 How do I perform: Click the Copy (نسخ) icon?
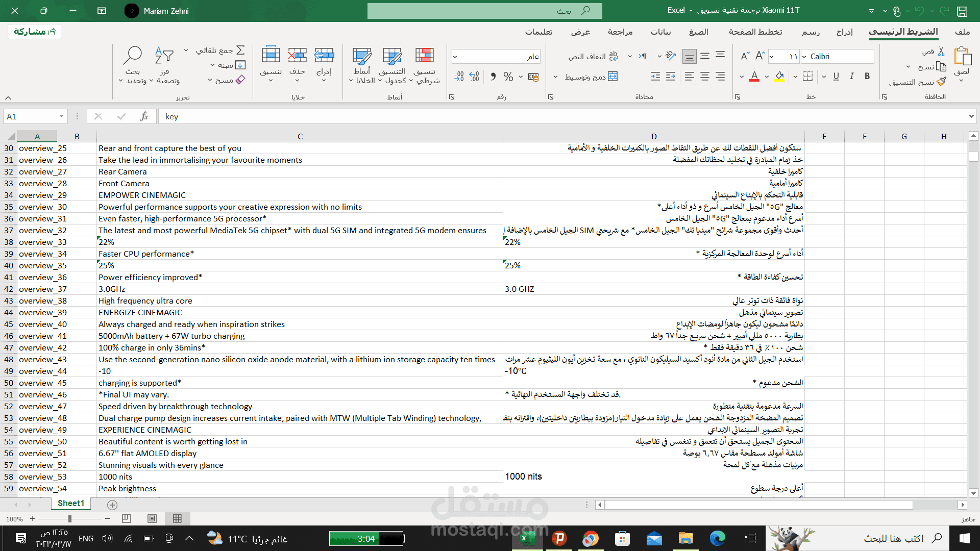[941, 67]
